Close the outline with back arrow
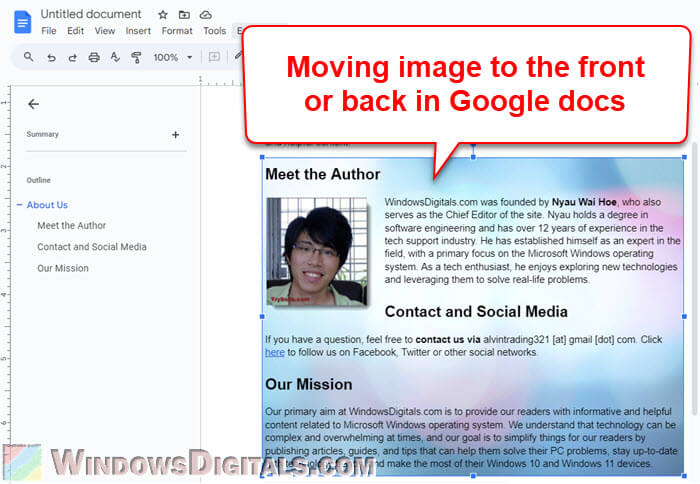Image resolution: width=700 pixels, height=484 pixels. point(33,104)
